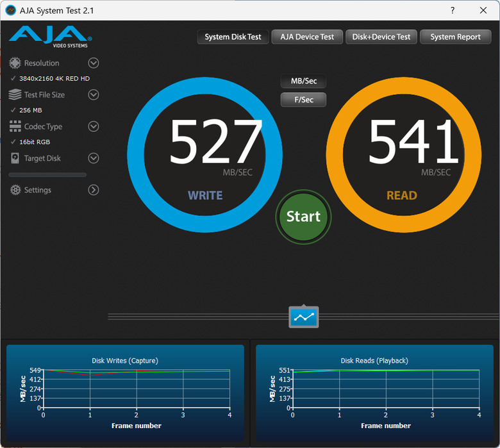The height and width of the screenshot is (448, 500).
Task: Close the AJA System Test window
Action: [483, 10]
